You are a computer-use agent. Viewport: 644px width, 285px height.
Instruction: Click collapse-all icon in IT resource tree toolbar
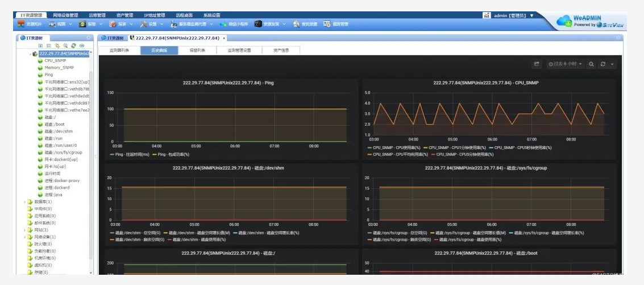click(49, 46)
